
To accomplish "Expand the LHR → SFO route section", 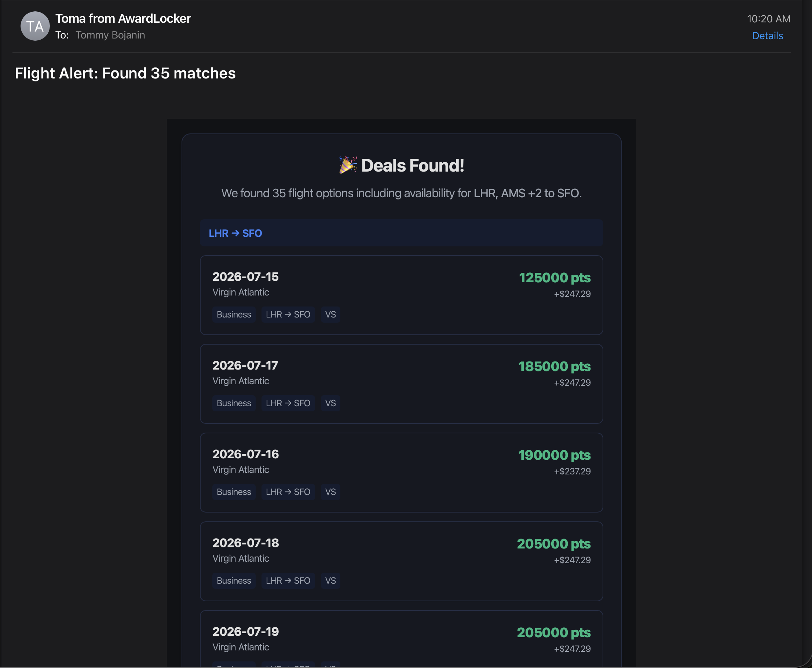I will point(401,233).
